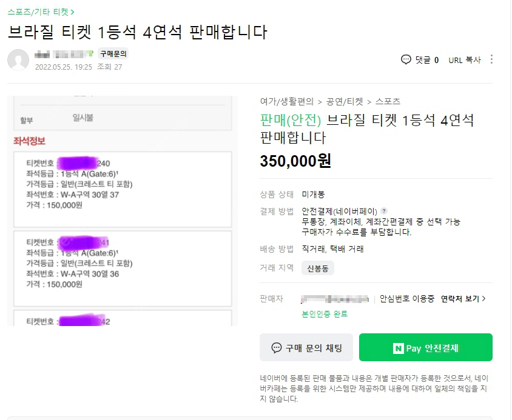Screen dimensions: 512x420
Task: Click the comment bubble icon
Action: click(x=406, y=59)
